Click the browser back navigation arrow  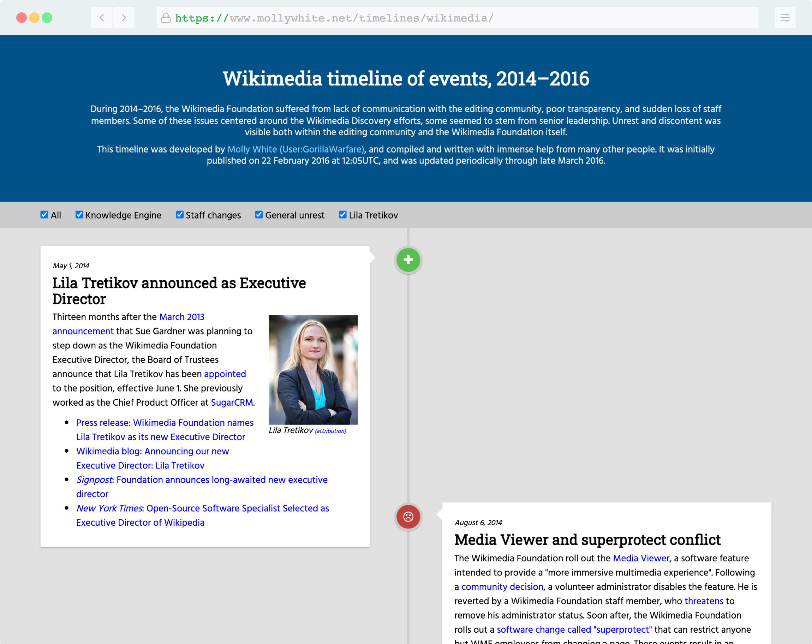pyautogui.click(x=101, y=18)
